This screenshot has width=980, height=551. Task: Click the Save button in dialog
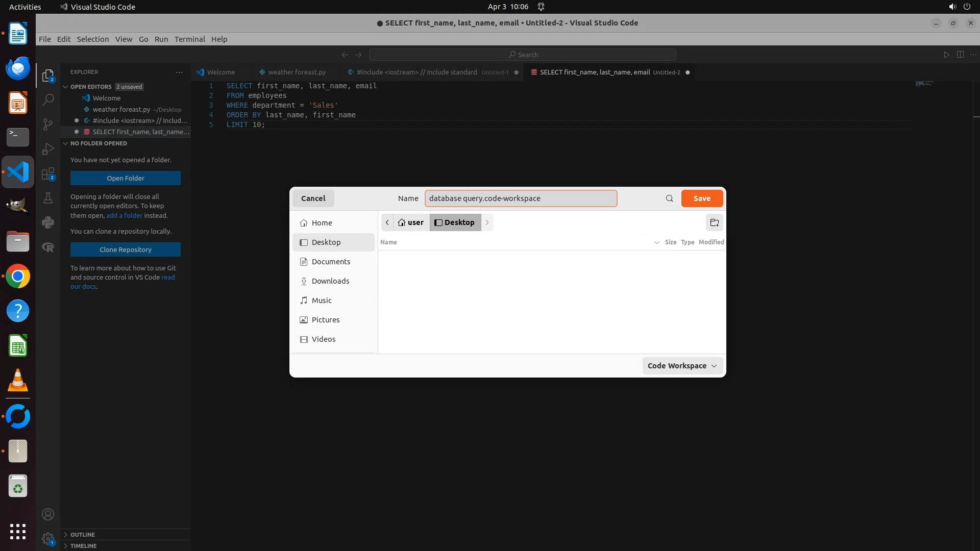click(x=701, y=198)
